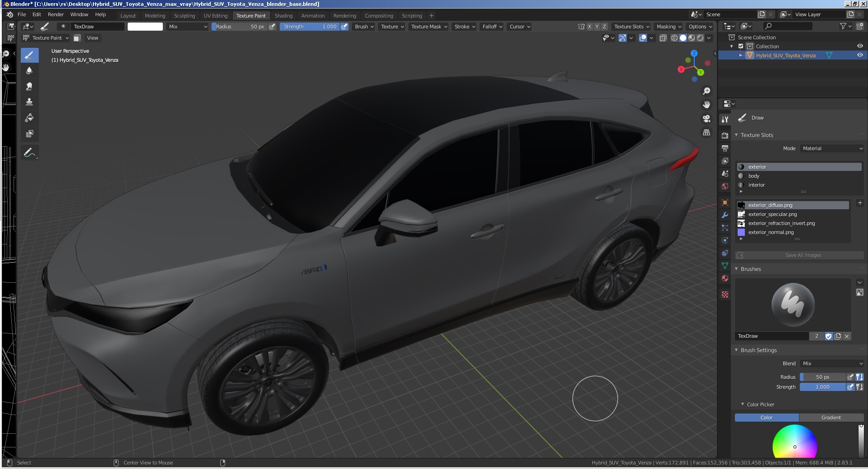
Task: Toggle pressure sensitivity for header Radius
Action: tap(272, 27)
